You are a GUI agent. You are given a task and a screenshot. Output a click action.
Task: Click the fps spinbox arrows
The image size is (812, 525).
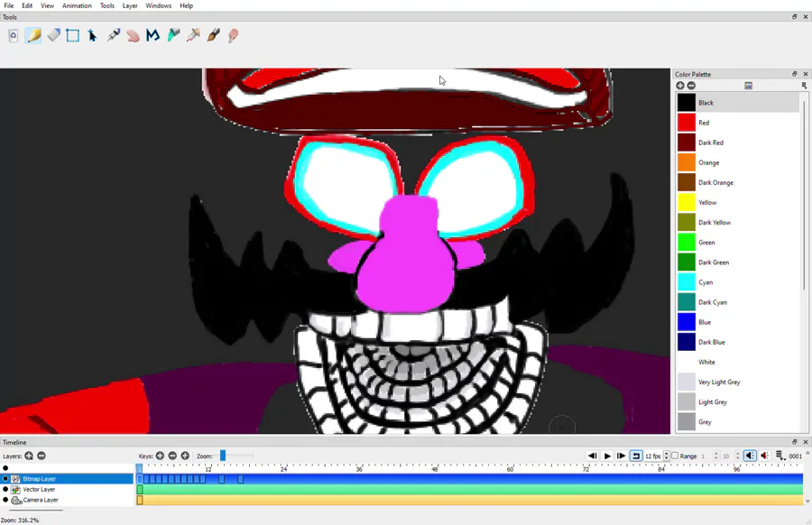tap(667, 456)
